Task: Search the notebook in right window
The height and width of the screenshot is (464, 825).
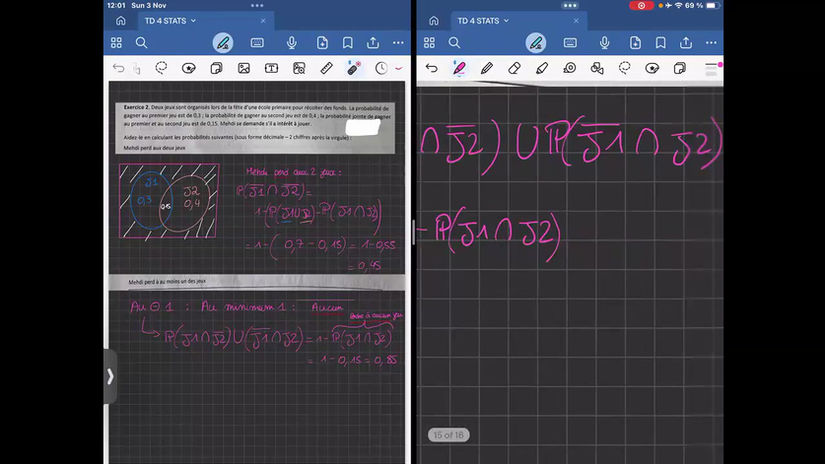Action: point(455,43)
